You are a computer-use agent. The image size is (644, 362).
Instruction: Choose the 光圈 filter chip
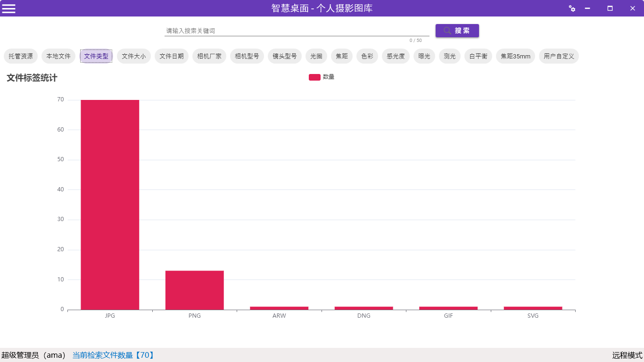tap(316, 56)
